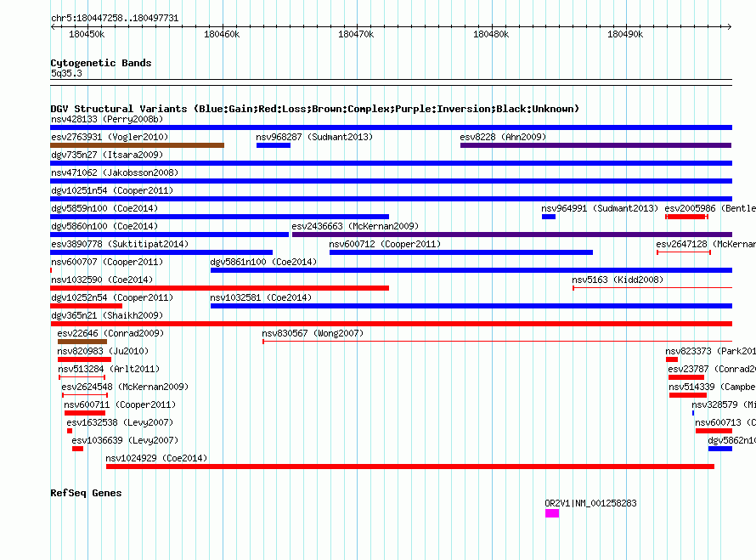Select nsv820983 (Ju2010) label
Viewport: 756px width, 560px height.
click(103, 351)
